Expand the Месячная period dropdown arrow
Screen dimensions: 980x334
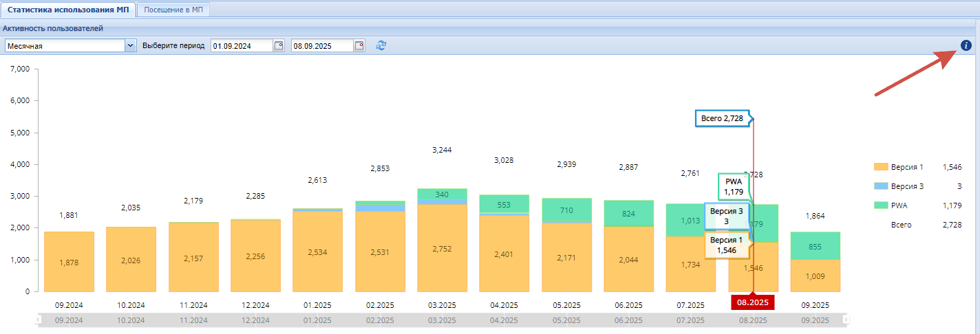click(x=130, y=45)
